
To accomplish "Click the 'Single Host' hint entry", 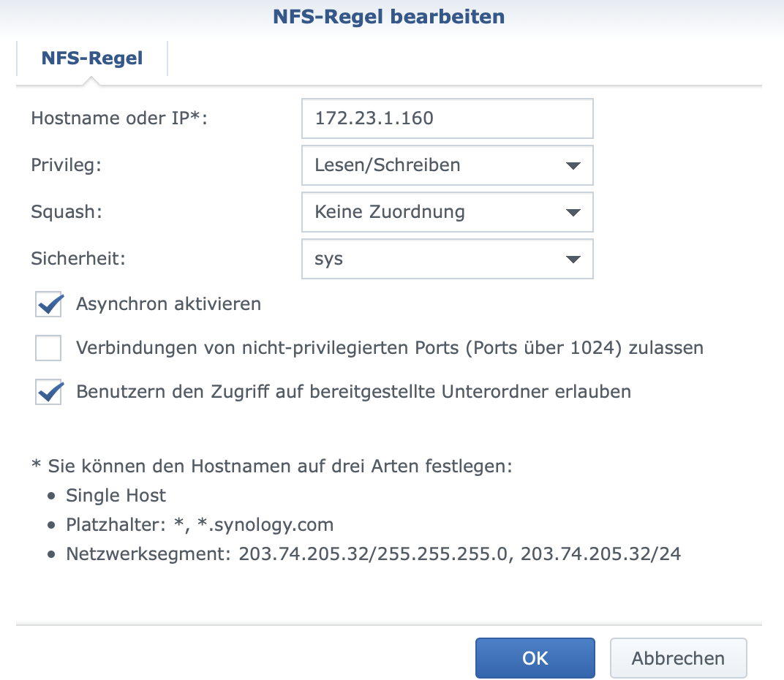I will [x=116, y=496].
